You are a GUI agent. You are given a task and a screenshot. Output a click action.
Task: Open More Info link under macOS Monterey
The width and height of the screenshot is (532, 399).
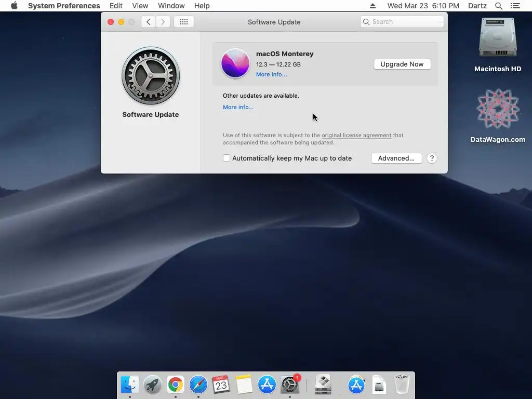tap(271, 74)
